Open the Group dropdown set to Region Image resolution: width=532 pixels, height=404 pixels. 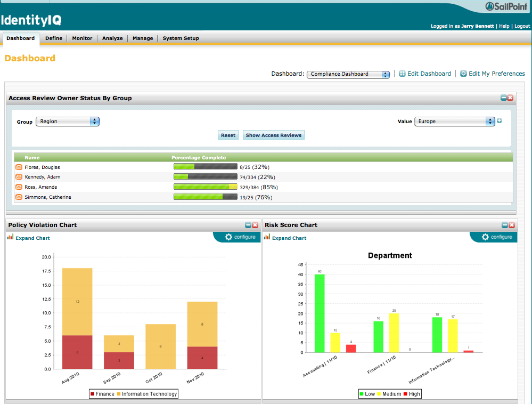(68, 122)
